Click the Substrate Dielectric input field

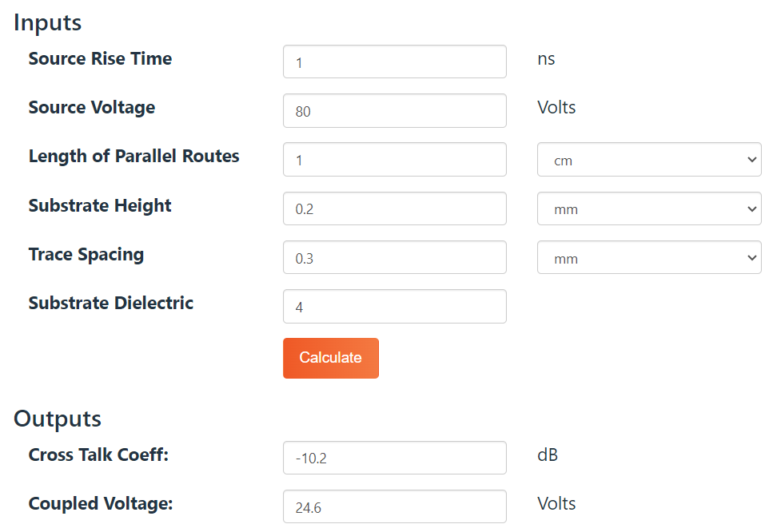pos(394,307)
